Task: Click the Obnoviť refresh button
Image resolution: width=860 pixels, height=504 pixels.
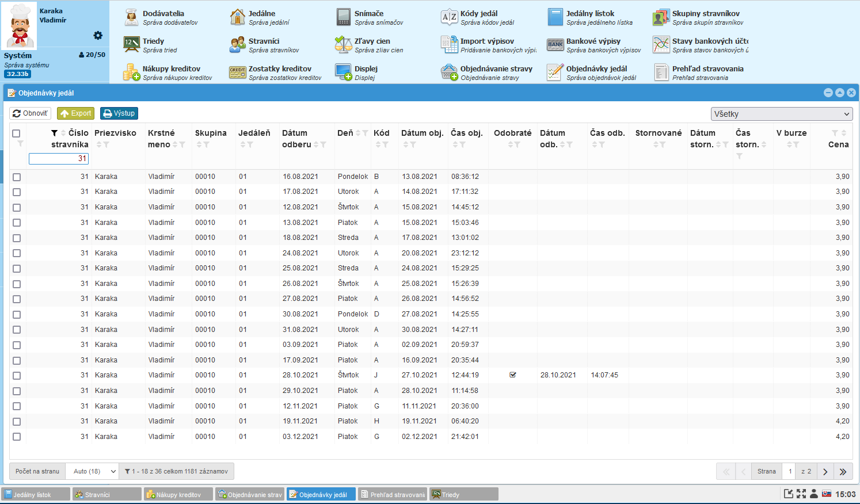Action: (x=30, y=113)
